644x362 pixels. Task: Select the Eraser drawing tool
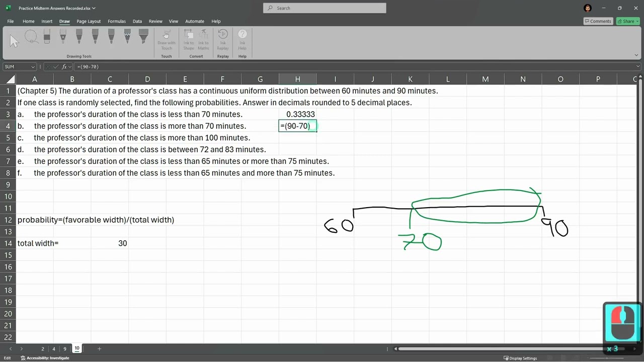(x=47, y=36)
